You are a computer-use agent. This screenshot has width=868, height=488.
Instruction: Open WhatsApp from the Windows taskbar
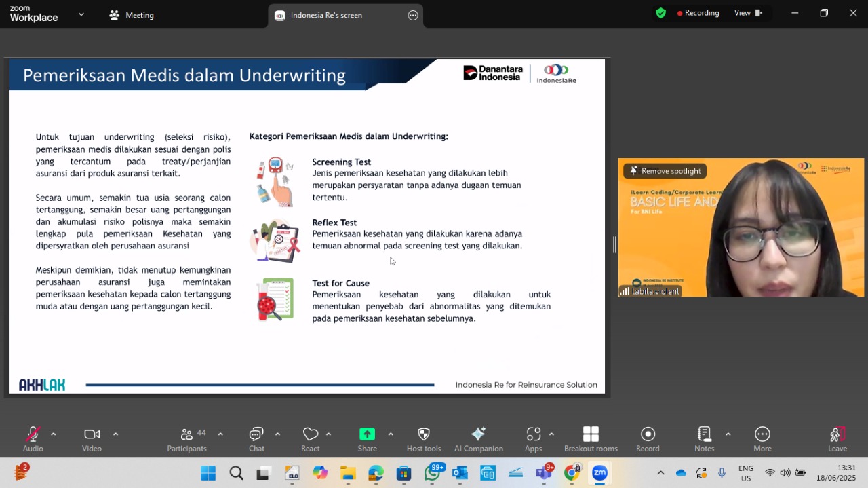[x=432, y=473]
